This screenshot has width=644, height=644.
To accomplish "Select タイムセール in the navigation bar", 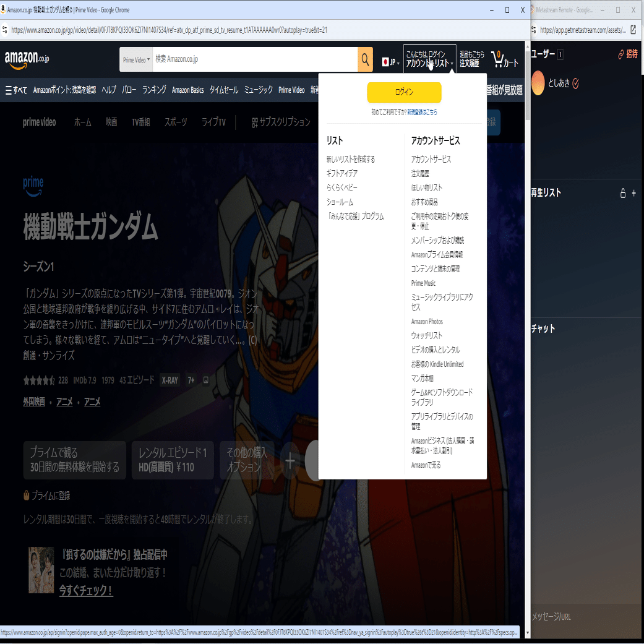I will (x=224, y=90).
